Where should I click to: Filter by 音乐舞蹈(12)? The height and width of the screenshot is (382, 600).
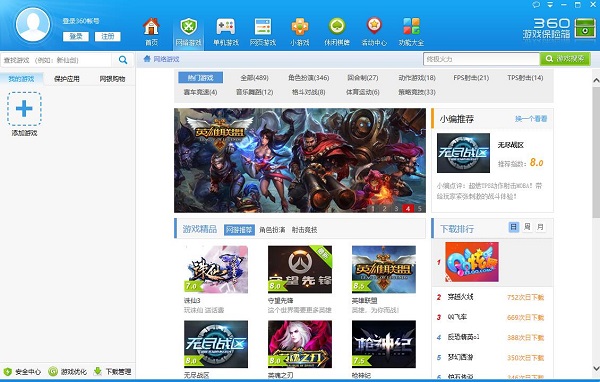tap(254, 92)
